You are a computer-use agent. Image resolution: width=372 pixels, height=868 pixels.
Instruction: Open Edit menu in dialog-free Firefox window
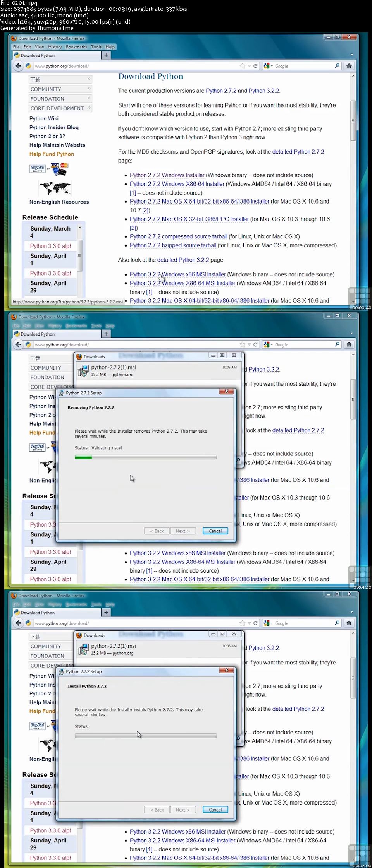pyautogui.click(x=27, y=47)
